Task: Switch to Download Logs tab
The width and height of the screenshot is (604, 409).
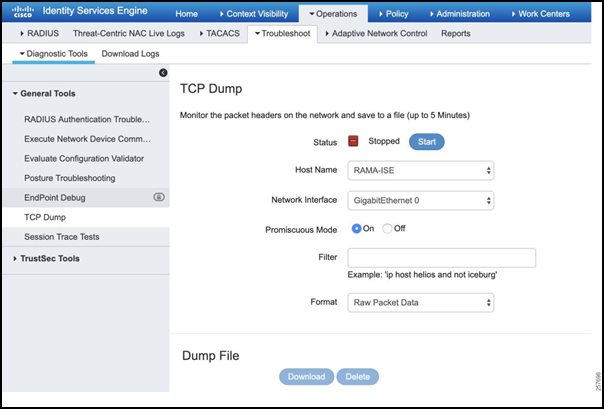Action: 130,54
